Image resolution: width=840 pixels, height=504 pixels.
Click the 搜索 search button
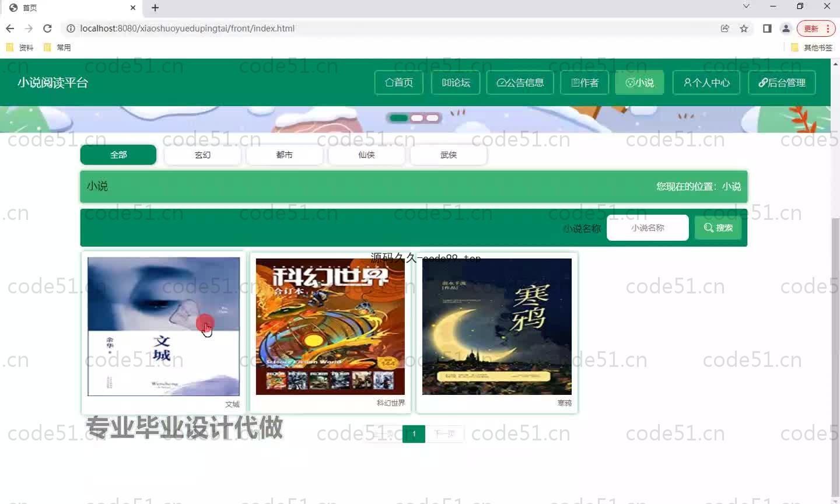click(x=718, y=228)
